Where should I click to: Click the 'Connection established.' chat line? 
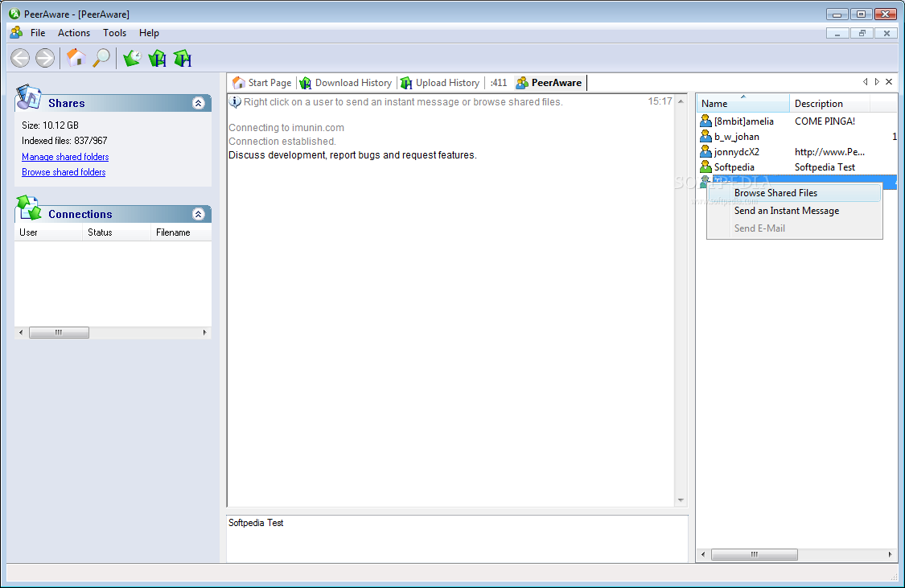(x=282, y=142)
